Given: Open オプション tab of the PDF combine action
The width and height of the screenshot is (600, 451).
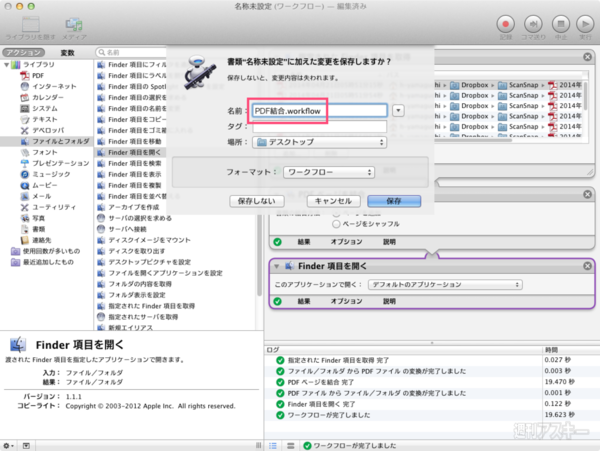Looking at the screenshot, I should point(346,242).
